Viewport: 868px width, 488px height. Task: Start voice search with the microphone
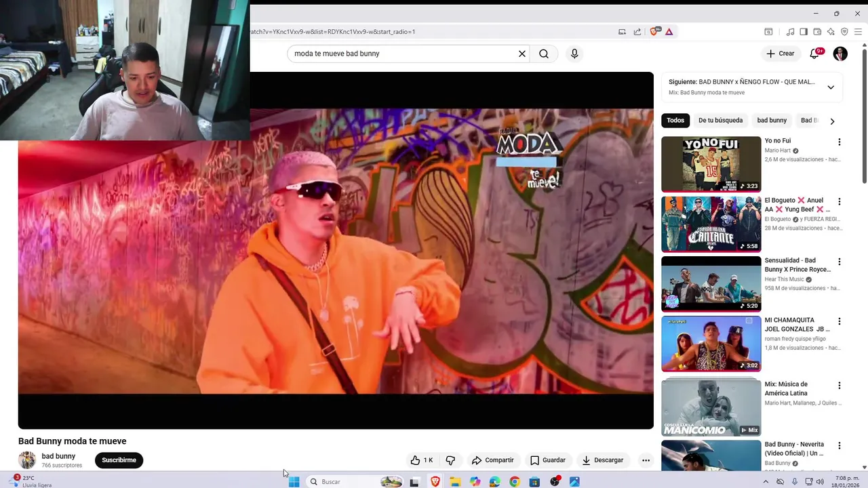pos(574,54)
